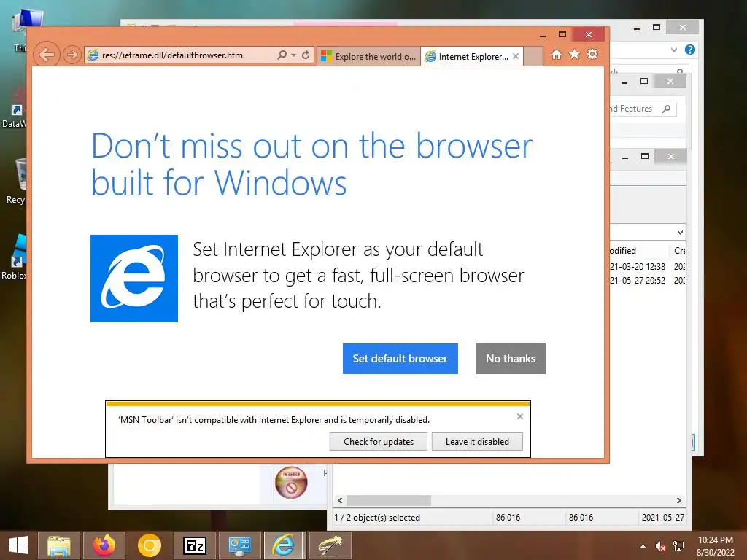Viewport: 747px width, 560px height.
Task: Click '1 / 2 object(s) selected' status text
Action: (377, 518)
